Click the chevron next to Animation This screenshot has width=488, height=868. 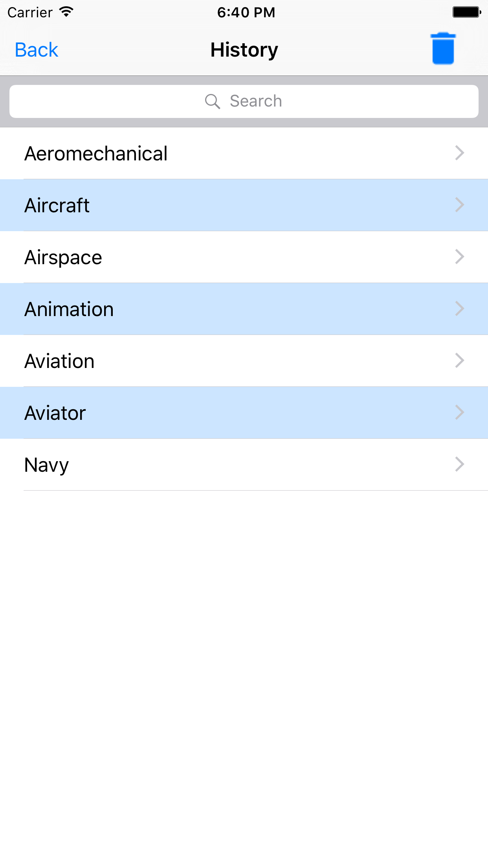(459, 309)
